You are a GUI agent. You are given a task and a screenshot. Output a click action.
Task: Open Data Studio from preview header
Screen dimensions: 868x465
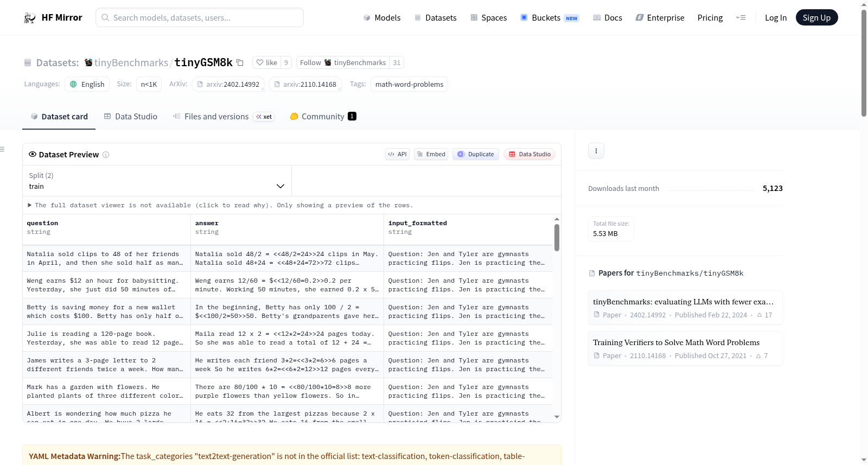[529, 154]
